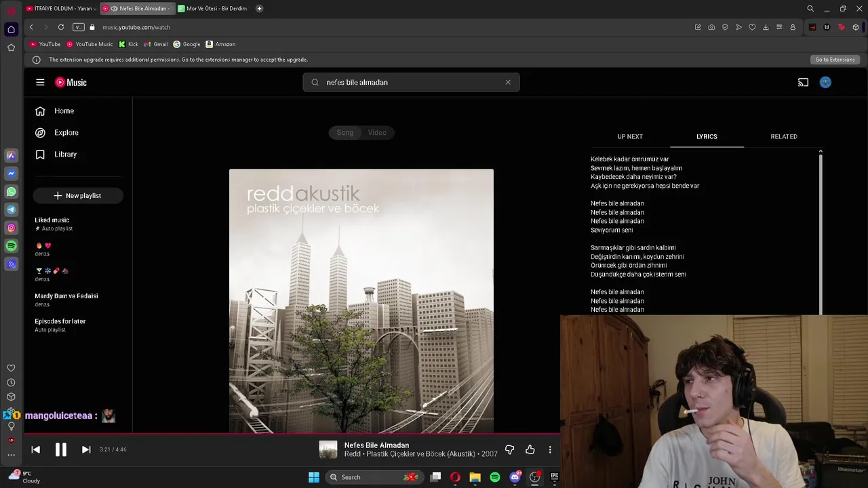Open the Opera sidebar Messenger icon
The width and height of the screenshot is (868, 488).
[x=11, y=174]
